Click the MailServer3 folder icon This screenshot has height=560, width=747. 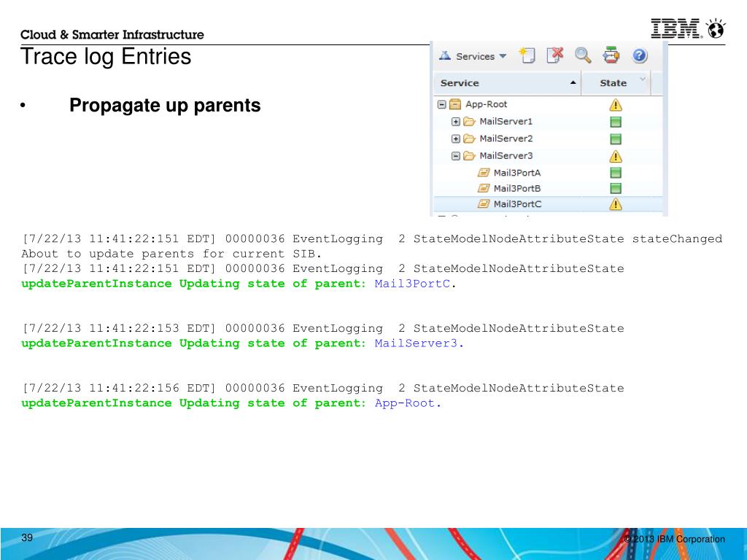(x=469, y=156)
